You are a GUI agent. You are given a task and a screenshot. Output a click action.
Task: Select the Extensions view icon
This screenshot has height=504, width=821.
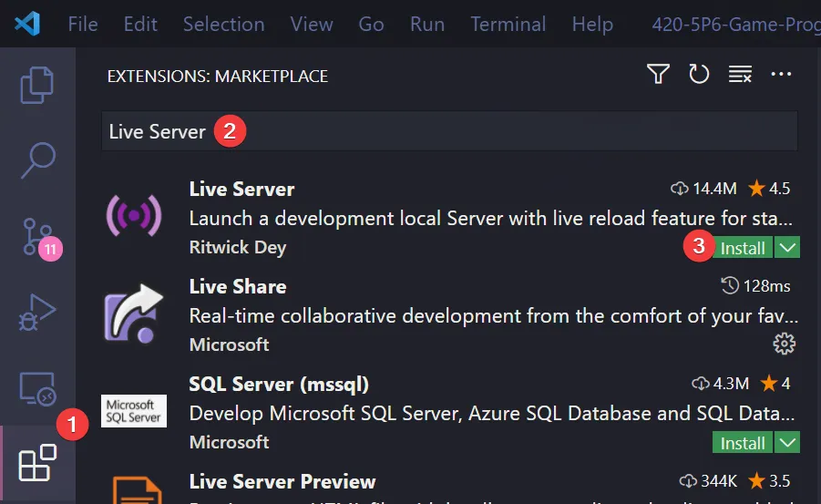(x=37, y=463)
